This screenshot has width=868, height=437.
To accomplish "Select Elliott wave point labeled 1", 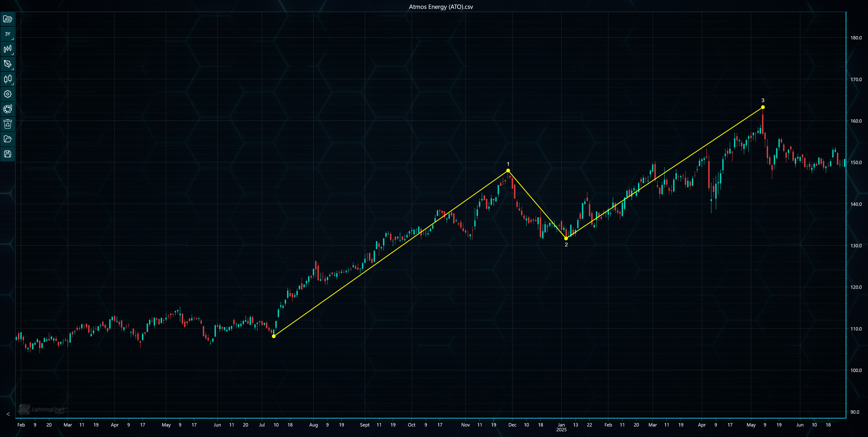I will (x=508, y=171).
